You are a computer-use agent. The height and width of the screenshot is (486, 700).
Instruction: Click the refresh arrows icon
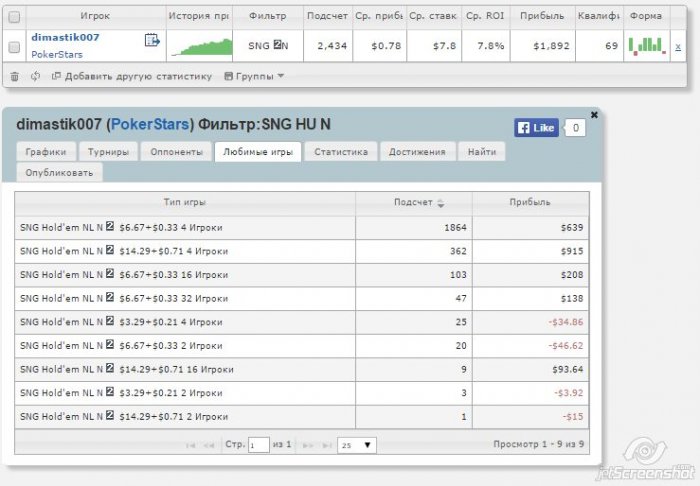point(35,76)
